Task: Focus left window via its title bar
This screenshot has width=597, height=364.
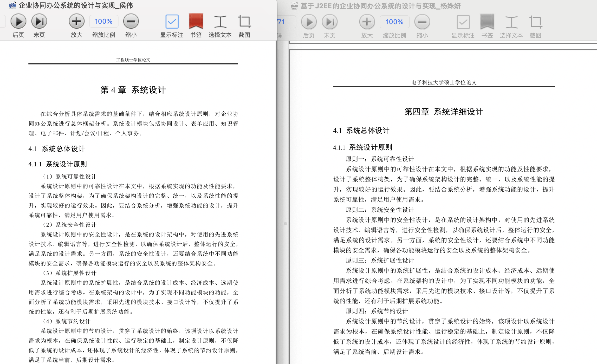Action: pos(75,5)
